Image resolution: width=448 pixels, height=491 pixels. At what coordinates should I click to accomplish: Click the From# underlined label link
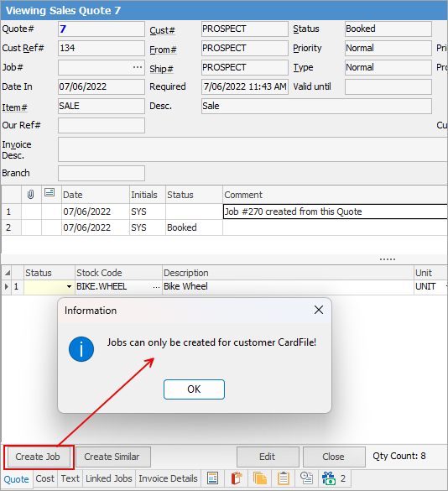click(x=163, y=50)
